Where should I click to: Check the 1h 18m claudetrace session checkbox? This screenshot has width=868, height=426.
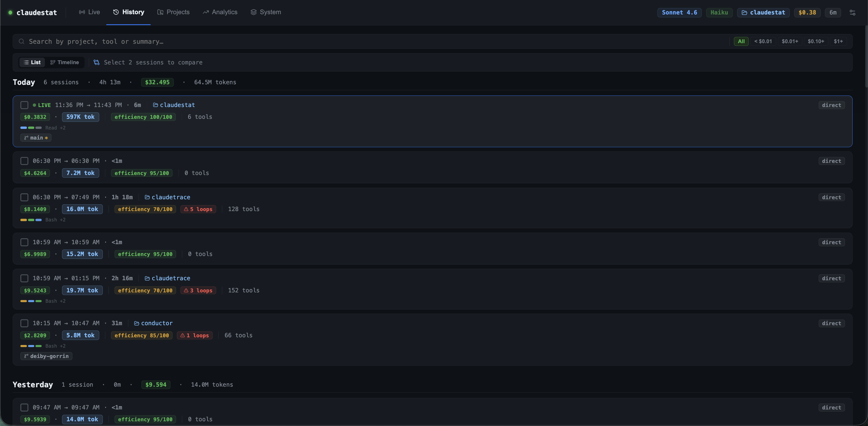point(24,197)
